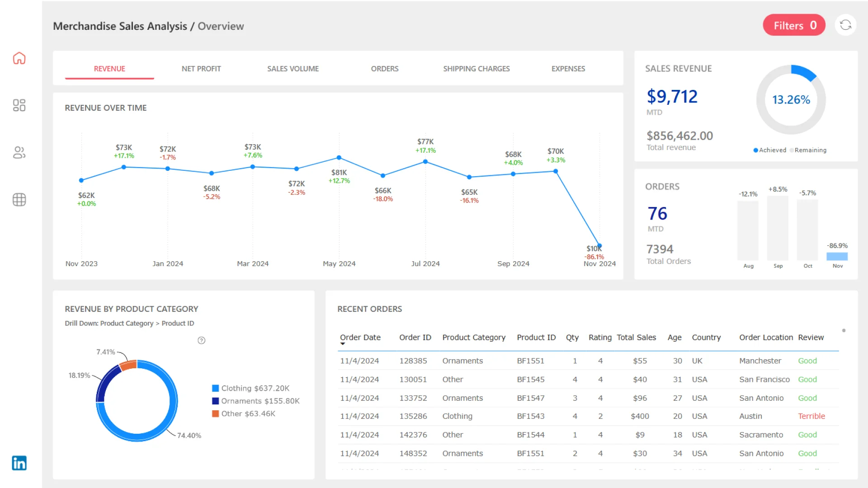The image size is (868, 488).
Task: Click product ID BF1545 cell
Action: [x=531, y=380]
